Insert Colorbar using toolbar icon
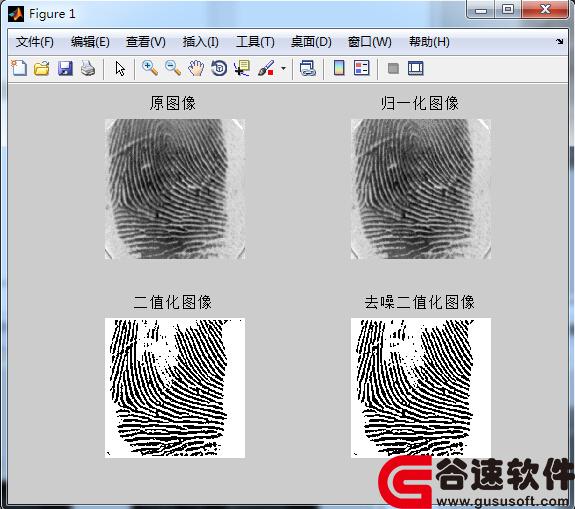575x509 pixels. point(339,68)
